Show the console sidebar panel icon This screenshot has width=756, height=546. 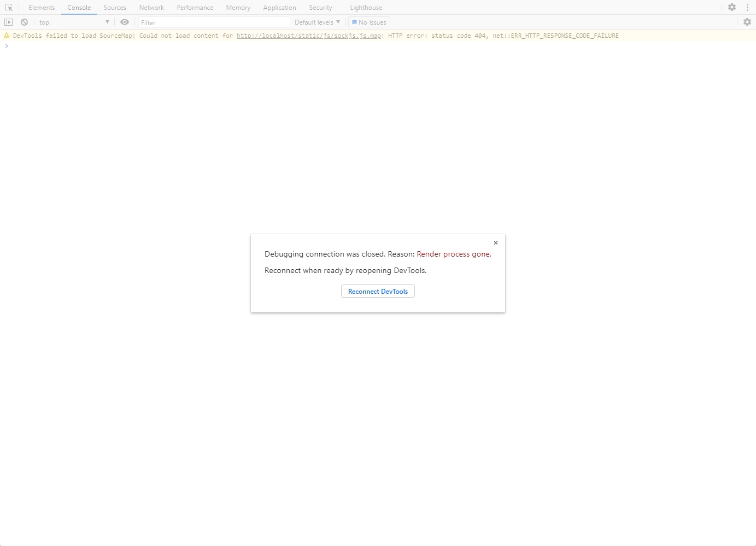pyautogui.click(x=8, y=22)
